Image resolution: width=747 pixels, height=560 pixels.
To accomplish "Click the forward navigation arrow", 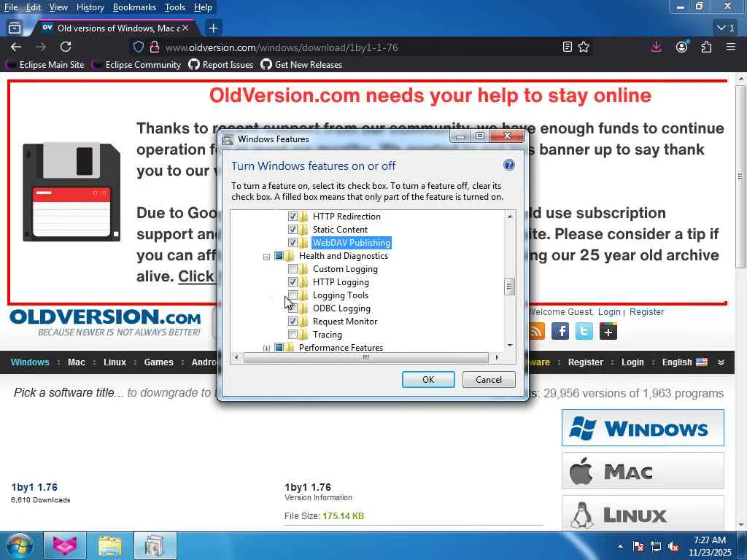I will click(x=41, y=47).
